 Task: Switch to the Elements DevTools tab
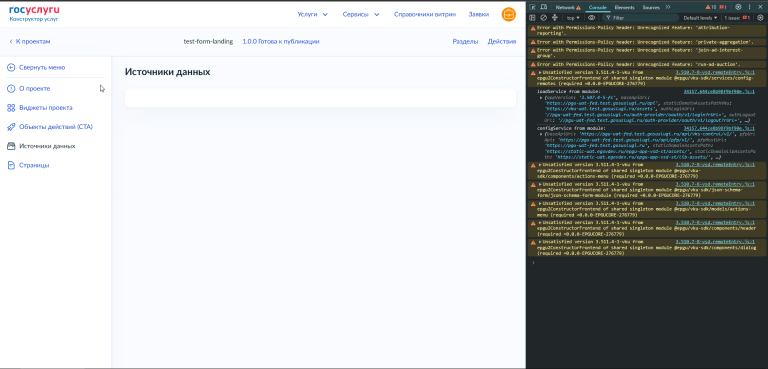click(624, 7)
